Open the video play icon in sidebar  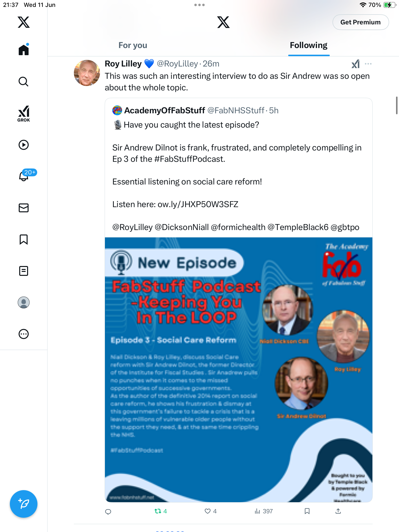(x=24, y=145)
